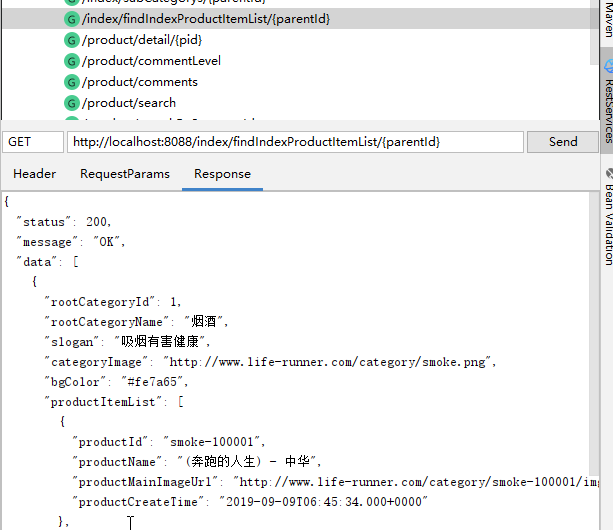The width and height of the screenshot is (613, 530).
Task: Click GET icon beside /product/commentLevel
Action: [72, 61]
